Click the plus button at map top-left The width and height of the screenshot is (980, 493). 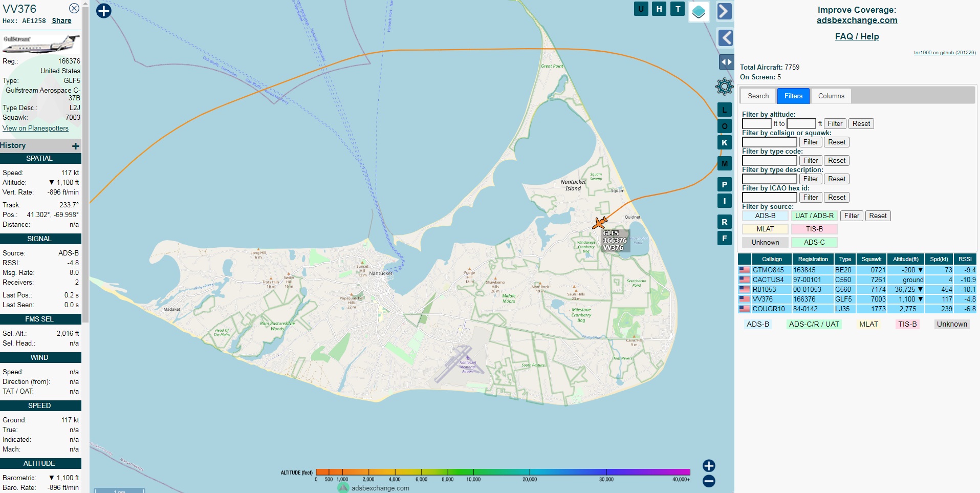[104, 11]
